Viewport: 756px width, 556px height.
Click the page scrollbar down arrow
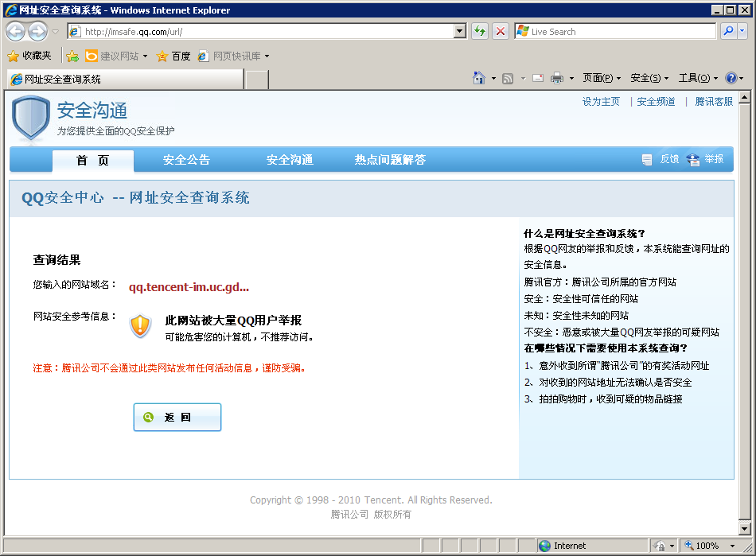(744, 528)
